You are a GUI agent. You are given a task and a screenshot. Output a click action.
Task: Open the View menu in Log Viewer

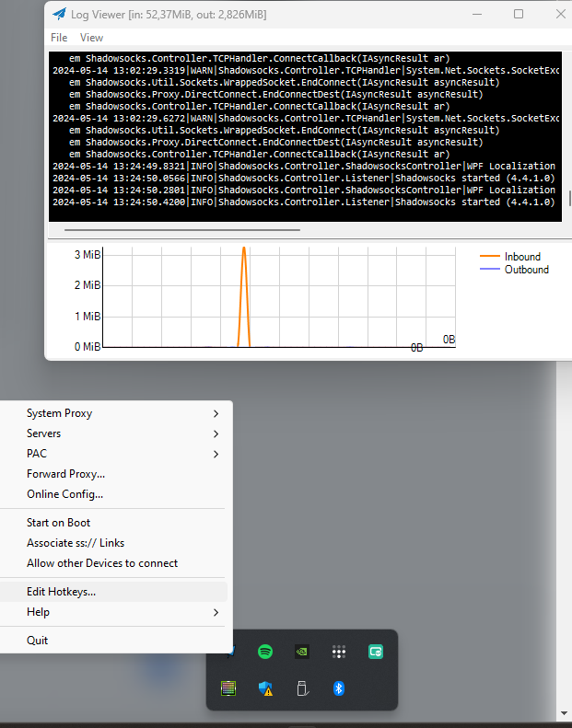(x=92, y=38)
